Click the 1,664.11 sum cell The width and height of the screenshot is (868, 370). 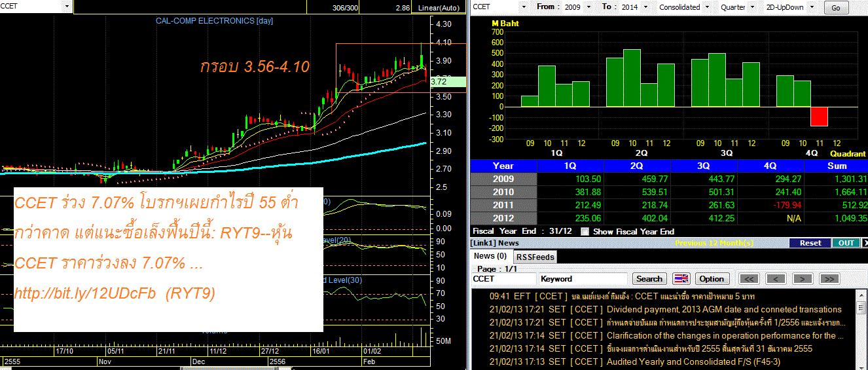835,192
